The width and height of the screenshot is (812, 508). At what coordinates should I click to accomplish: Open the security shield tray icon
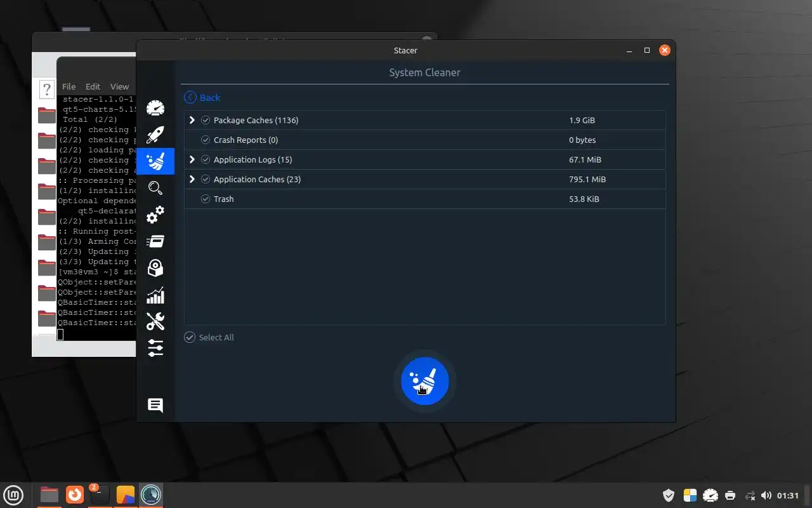(668, 495)
